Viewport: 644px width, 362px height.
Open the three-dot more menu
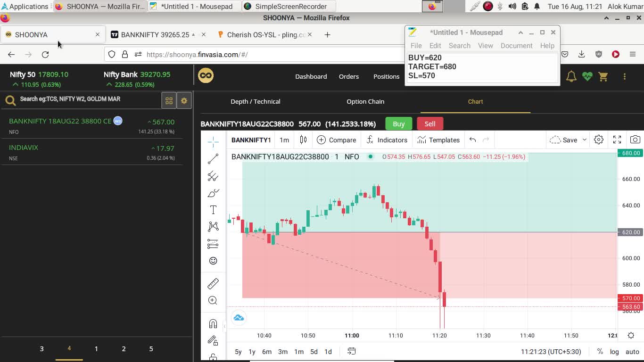pos(625,76)
